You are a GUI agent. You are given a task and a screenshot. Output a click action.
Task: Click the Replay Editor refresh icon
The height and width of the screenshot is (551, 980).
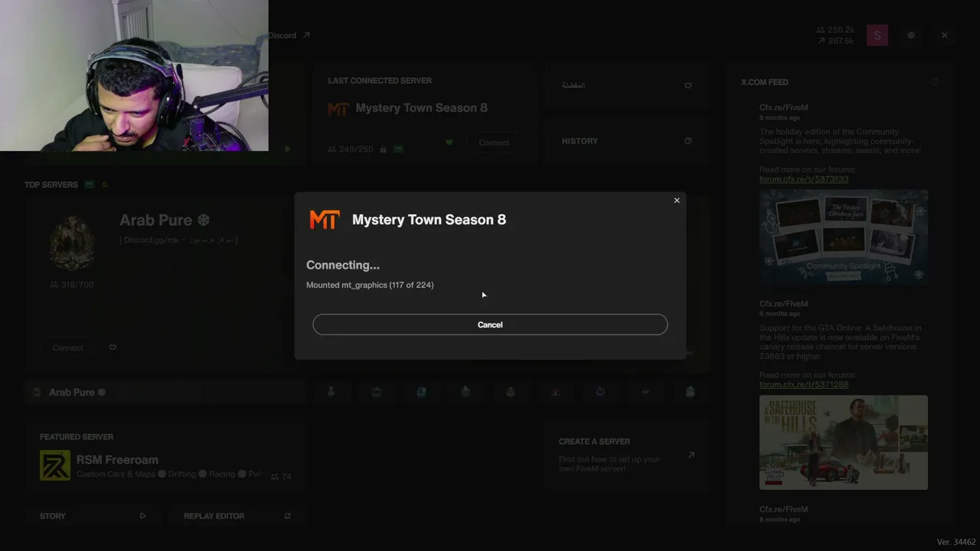coord(288,516)
